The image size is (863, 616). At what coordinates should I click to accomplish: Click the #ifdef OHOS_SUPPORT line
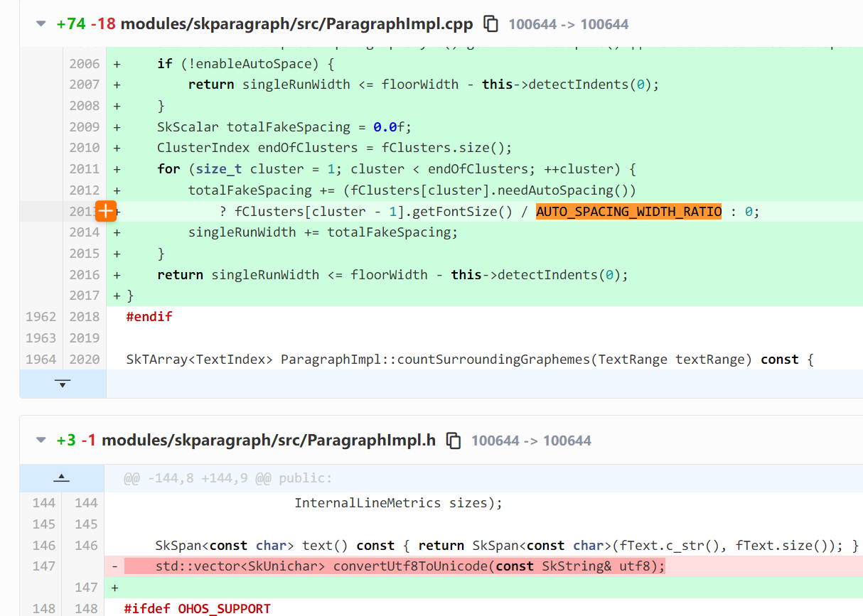[197, 609]
